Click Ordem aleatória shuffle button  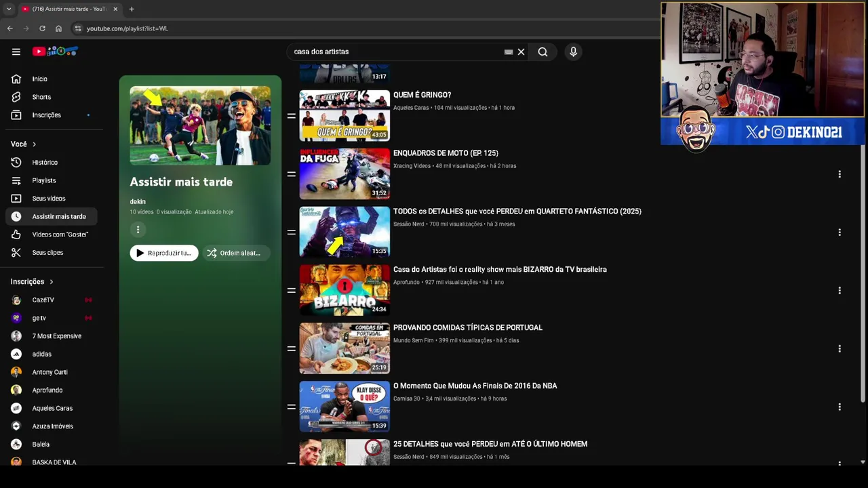click(x=236, y=253)
